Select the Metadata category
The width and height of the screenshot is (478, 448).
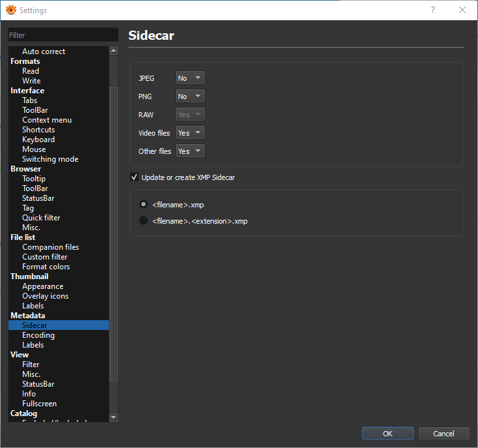[28, 316]
